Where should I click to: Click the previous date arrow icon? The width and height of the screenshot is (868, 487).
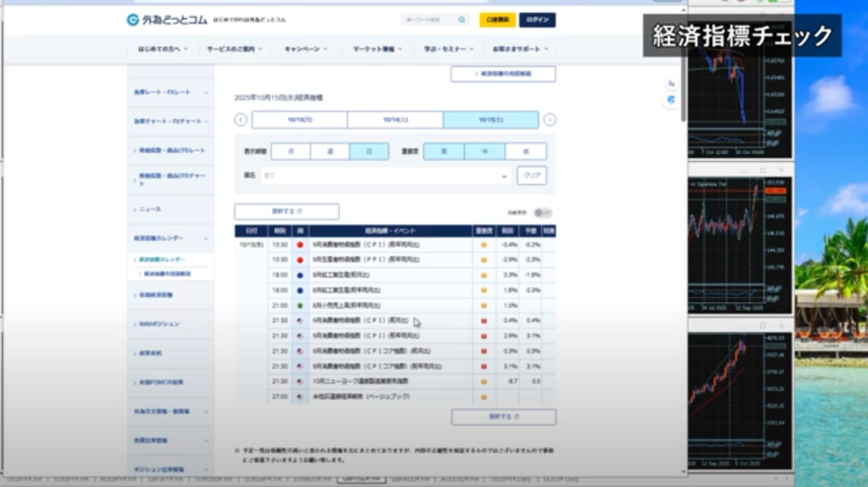[241, 120]
